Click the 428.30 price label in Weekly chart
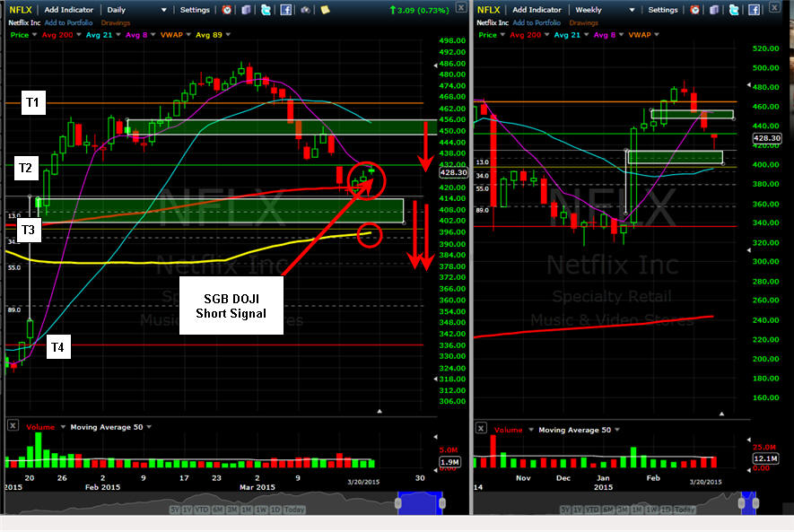 [767, 138]
